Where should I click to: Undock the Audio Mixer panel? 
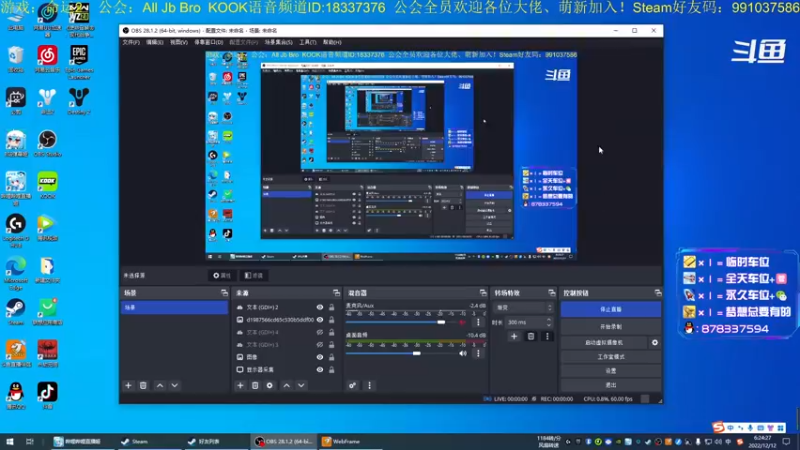[483, 293]
